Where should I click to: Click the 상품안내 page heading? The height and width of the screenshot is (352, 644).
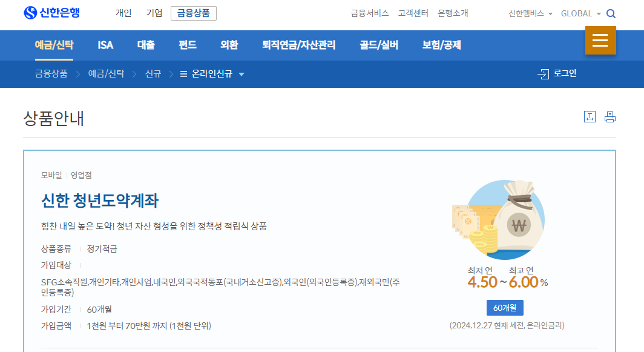(53, 119)
